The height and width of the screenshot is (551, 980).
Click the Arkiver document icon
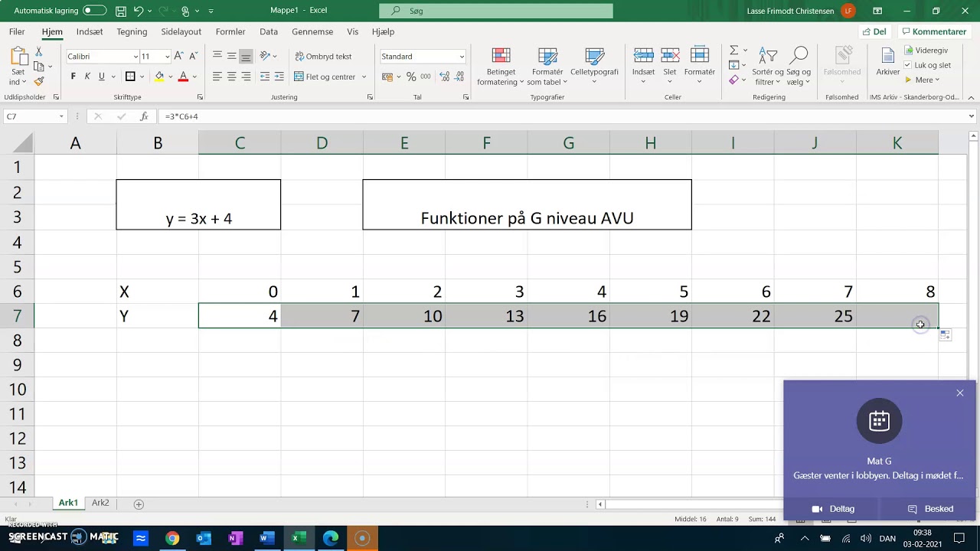(888, 61)
